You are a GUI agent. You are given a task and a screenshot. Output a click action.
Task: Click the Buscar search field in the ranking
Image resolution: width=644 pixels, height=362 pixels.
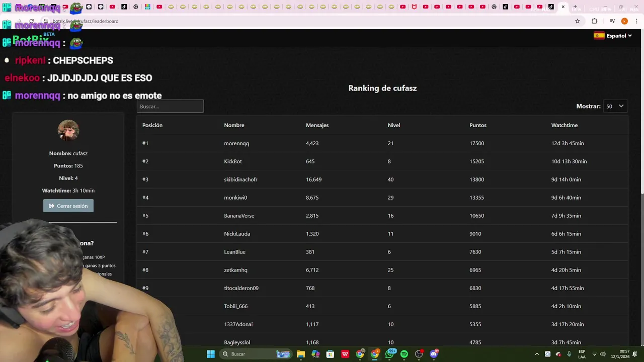(170, 106)
